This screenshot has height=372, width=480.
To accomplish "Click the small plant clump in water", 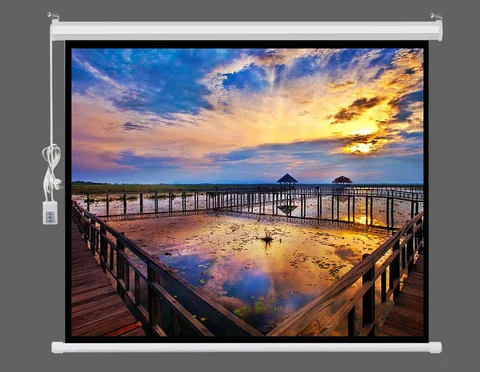I will (x=267, y=238).
